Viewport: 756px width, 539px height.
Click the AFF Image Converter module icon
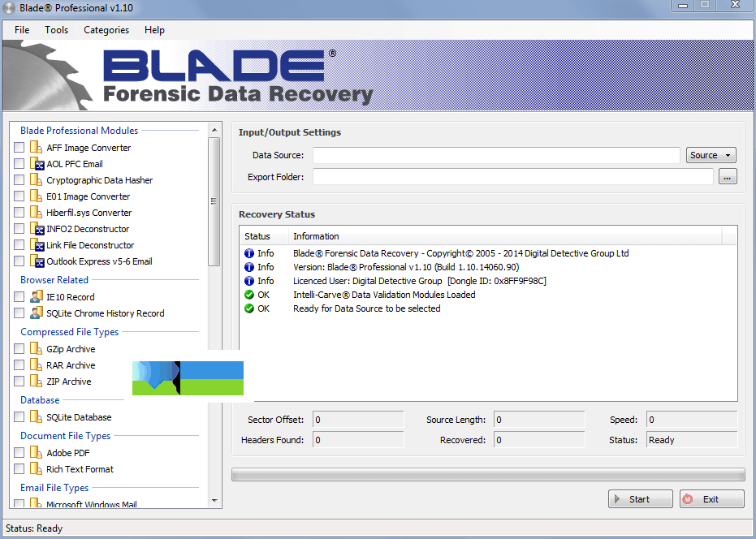coord(37,147)
